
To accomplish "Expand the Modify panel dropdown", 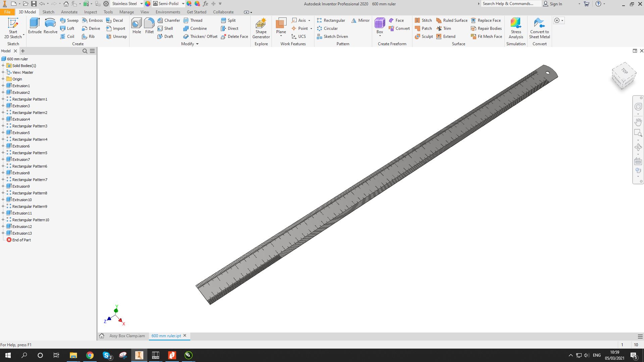I will click(x=197, y=44).
